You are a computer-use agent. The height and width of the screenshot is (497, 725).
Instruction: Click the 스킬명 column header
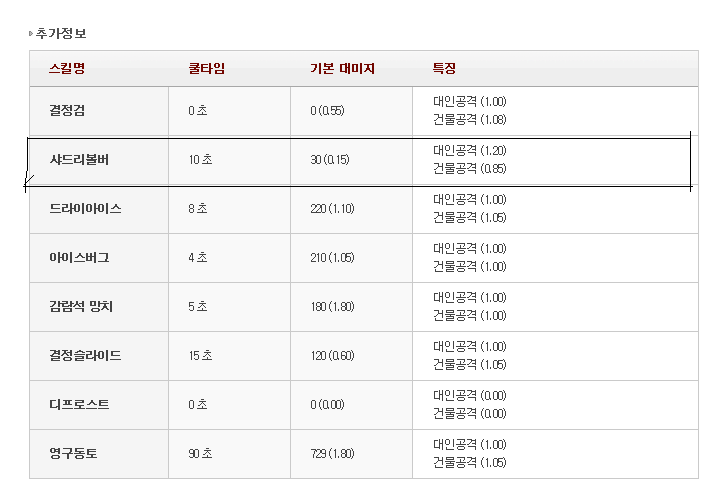point(67,68)
